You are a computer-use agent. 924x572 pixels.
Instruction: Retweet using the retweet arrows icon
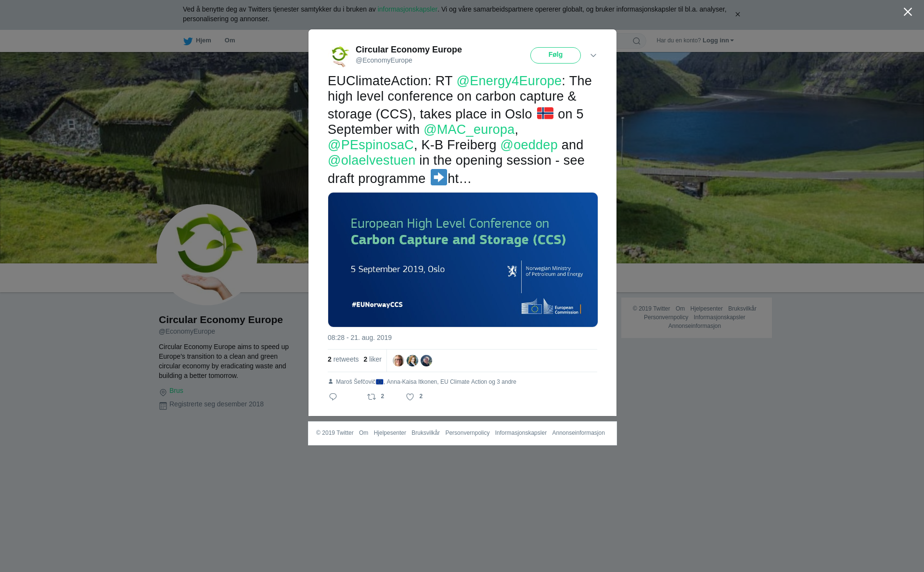tap(372, 397)
